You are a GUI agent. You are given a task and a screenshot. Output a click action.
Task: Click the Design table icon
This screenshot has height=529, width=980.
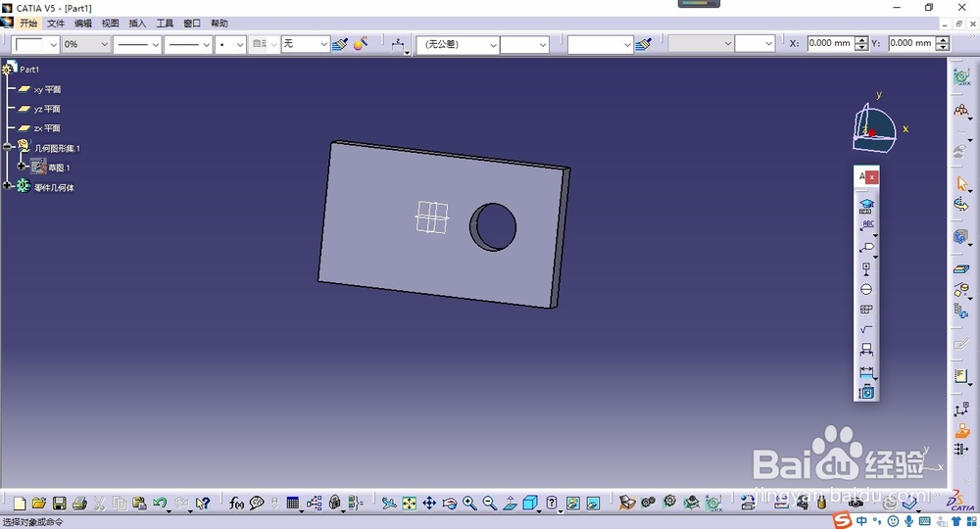click(x=292, y=503)
